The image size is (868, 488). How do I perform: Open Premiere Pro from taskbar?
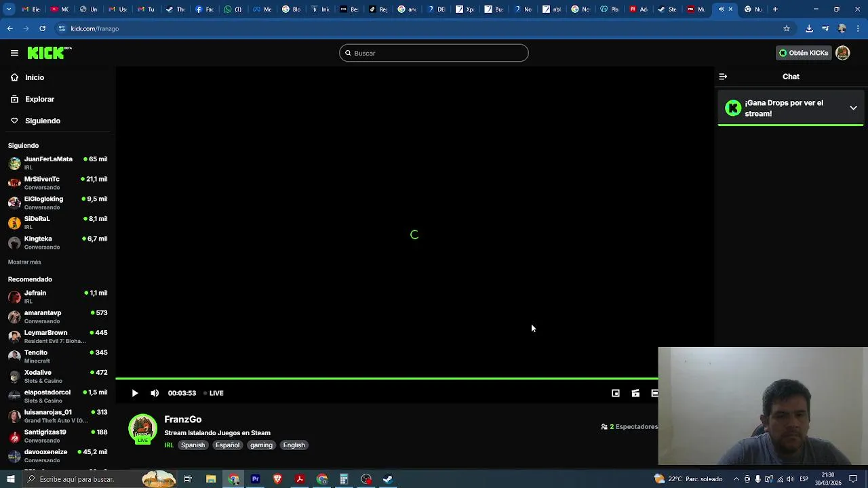(x=256, y=479)
